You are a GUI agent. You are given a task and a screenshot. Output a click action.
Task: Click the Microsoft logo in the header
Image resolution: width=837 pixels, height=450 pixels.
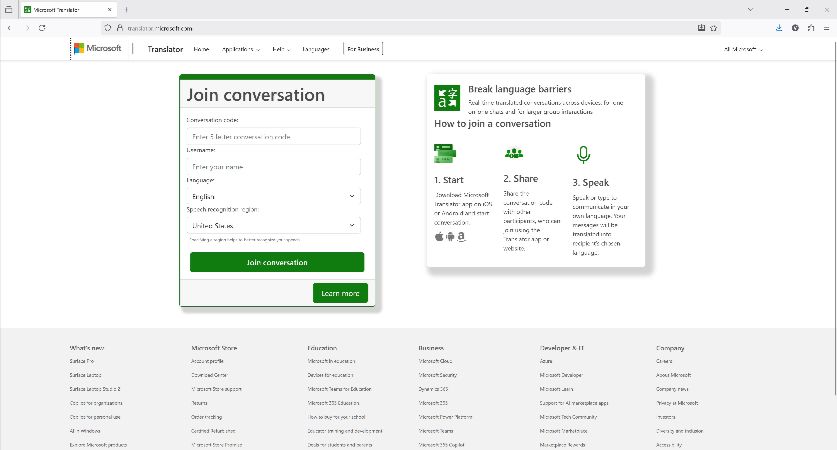98,48
